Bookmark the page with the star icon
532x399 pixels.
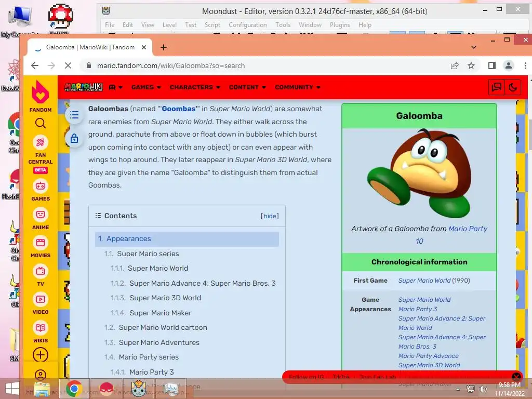(471, 65)
